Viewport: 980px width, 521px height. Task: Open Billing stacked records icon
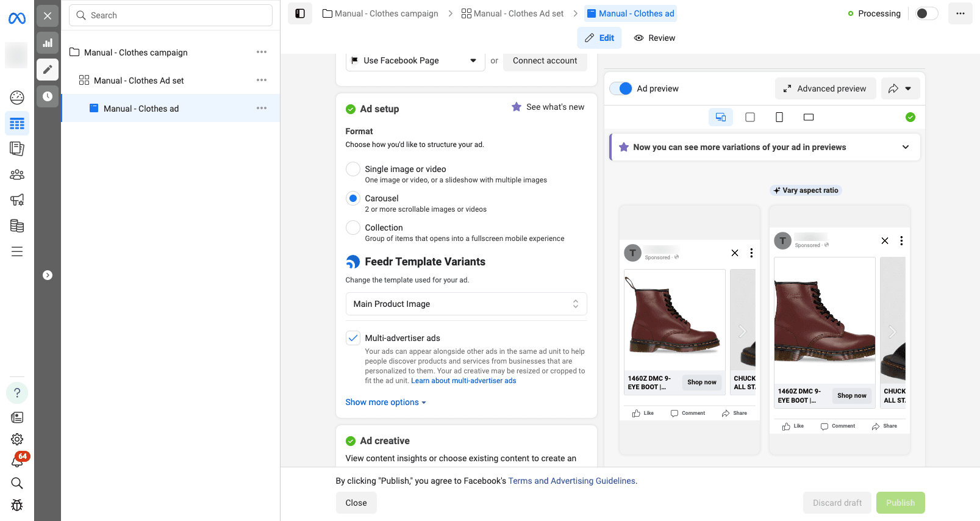[17, 226]
